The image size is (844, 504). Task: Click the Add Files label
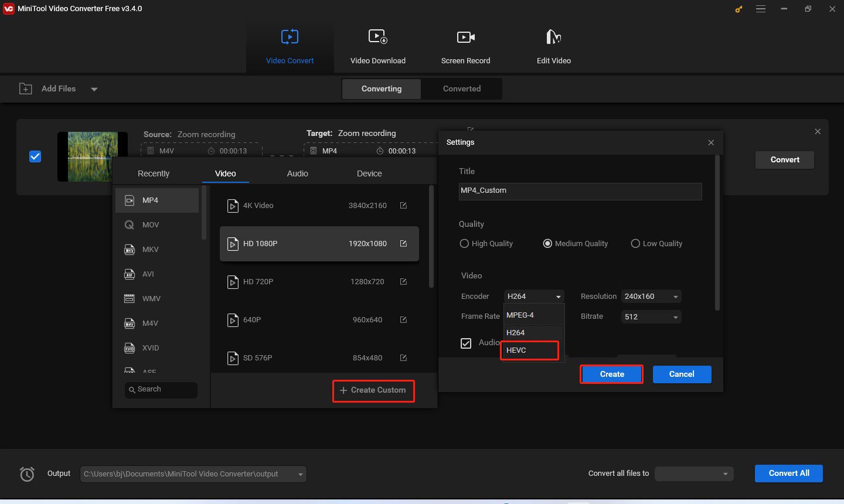click(59, 88)
